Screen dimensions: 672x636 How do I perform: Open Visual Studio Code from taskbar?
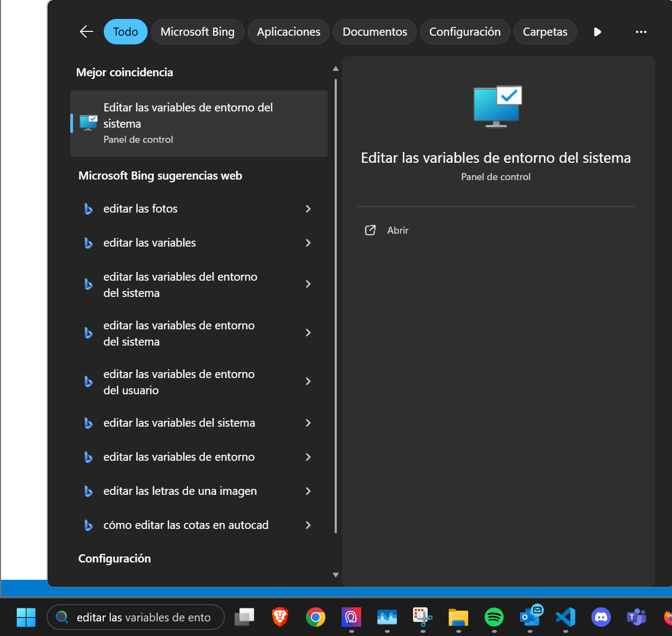tap(565, 617)
